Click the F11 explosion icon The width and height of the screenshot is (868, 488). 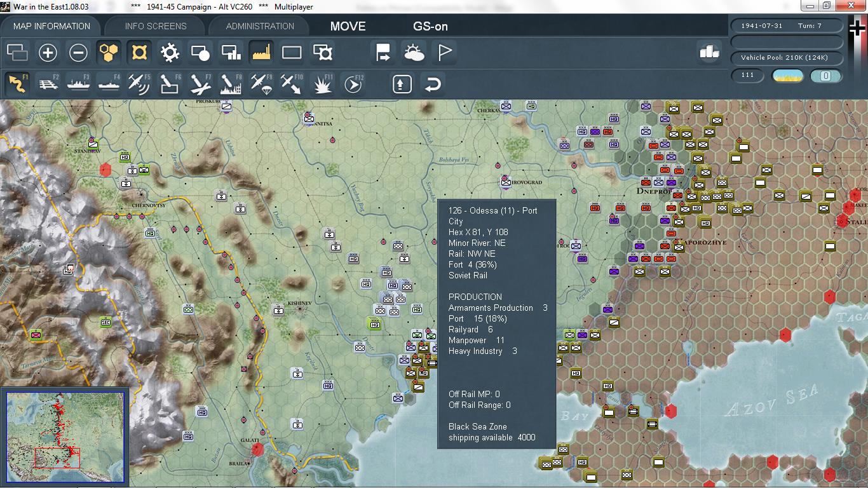point(323,84)
